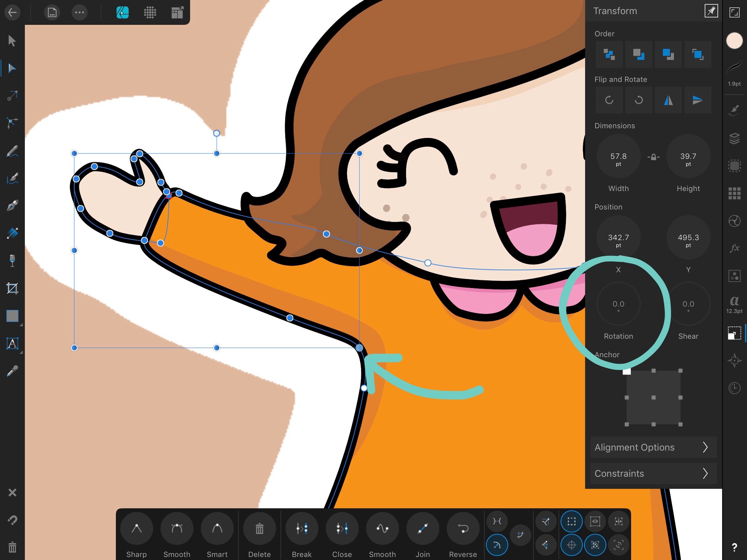
Task: Pin the Transform panel open
Action: (x=711, y=11)
